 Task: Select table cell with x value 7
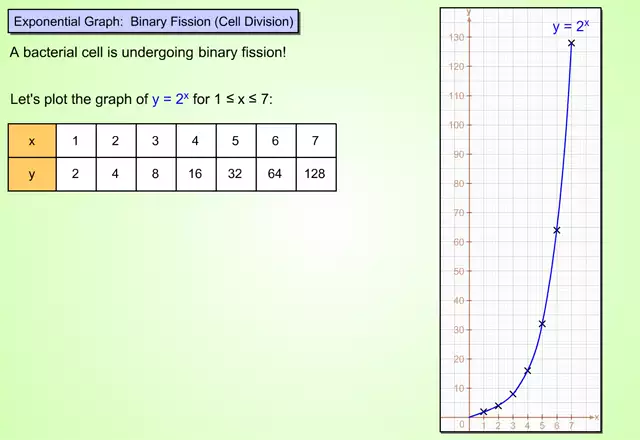[316, 141]
